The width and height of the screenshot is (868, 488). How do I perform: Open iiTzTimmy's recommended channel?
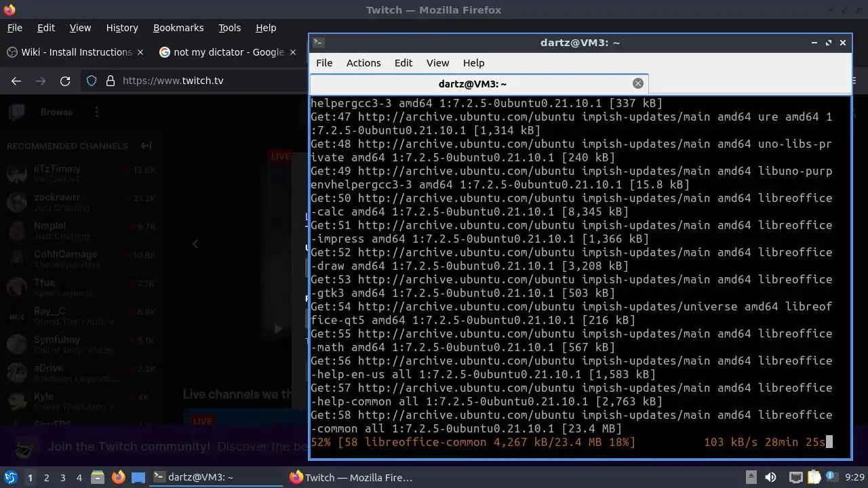(81, 174)
